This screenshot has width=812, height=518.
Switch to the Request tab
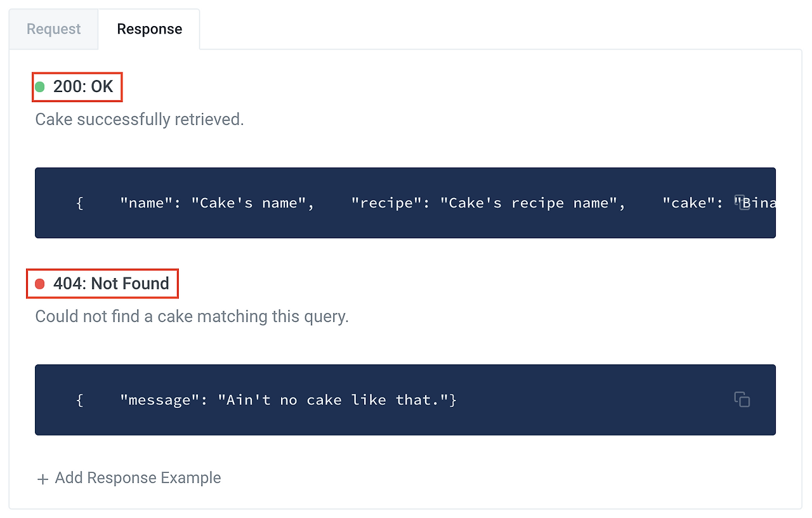54,29
